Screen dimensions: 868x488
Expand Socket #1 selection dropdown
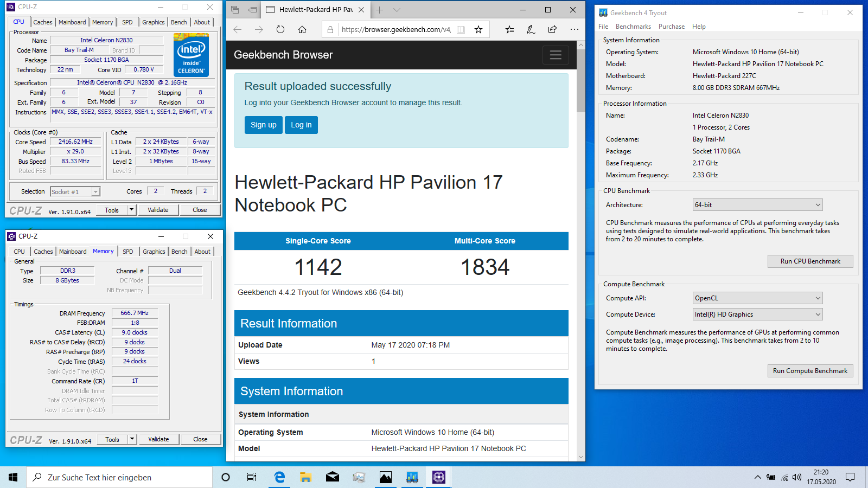(x=95, y=191)
